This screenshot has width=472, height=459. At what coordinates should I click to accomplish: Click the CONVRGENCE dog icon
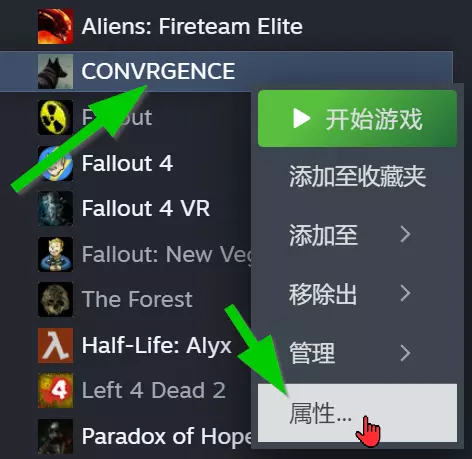click(55, 71)
